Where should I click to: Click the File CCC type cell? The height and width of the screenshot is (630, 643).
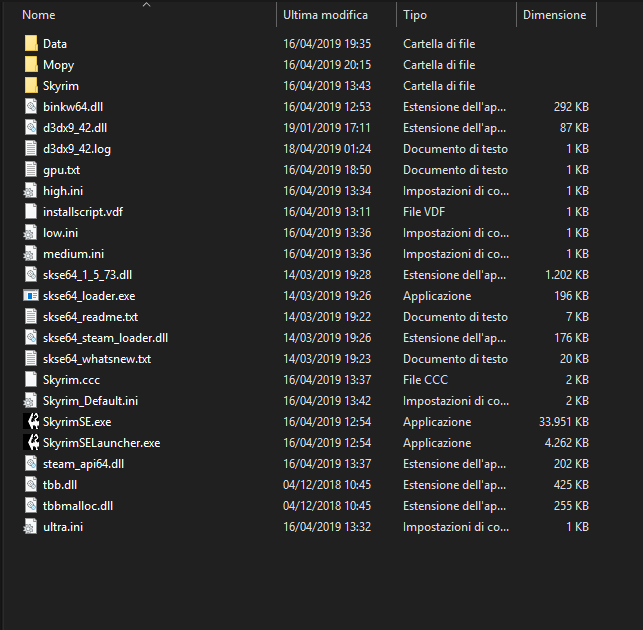coord(426,380)
